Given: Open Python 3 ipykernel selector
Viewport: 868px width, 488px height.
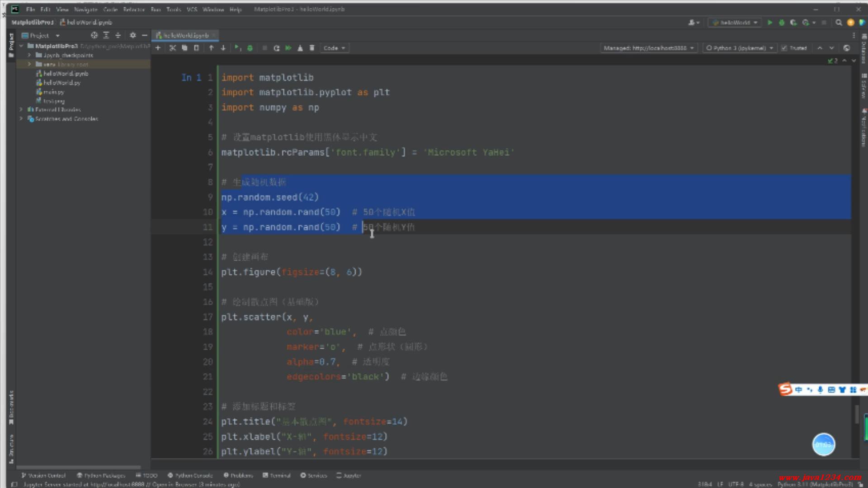Looking at the screenshot, I should 740,48.
